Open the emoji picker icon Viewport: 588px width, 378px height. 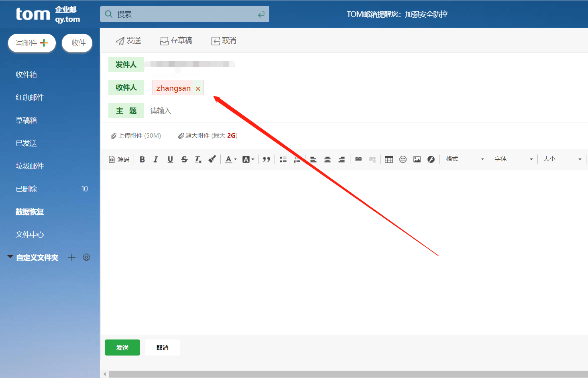403,159
